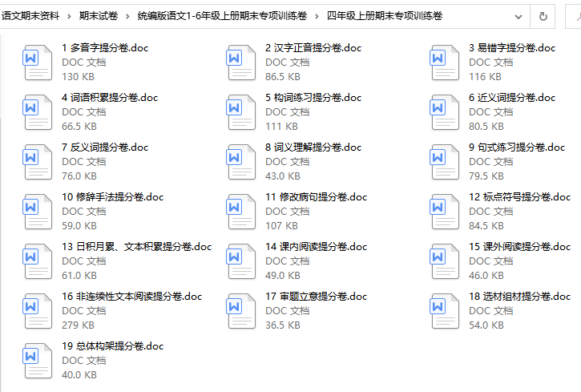Select the icon of 11 修改病句提分卷.doc
The width and height of the screenshot is (581, 392).
click(x=241, y=211)
